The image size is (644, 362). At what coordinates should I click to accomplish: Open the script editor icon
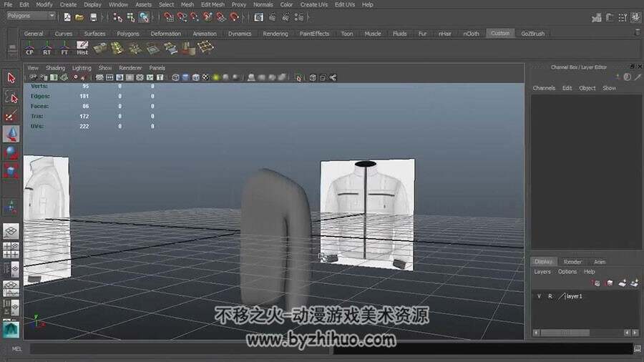(x=638, y=349)
